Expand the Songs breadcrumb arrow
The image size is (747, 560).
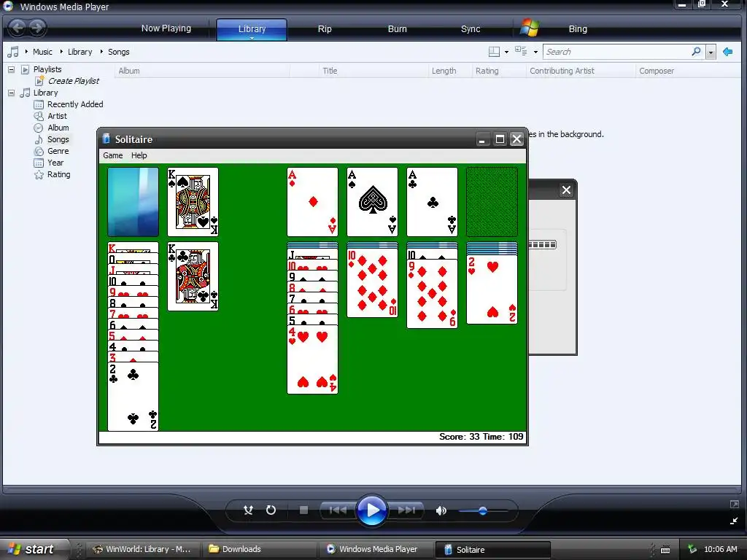tap(101, 52)
